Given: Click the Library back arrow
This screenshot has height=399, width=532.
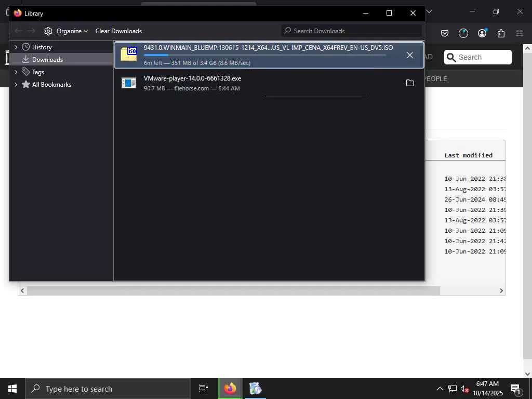Looking at the screenshot, I should point(18,31).
